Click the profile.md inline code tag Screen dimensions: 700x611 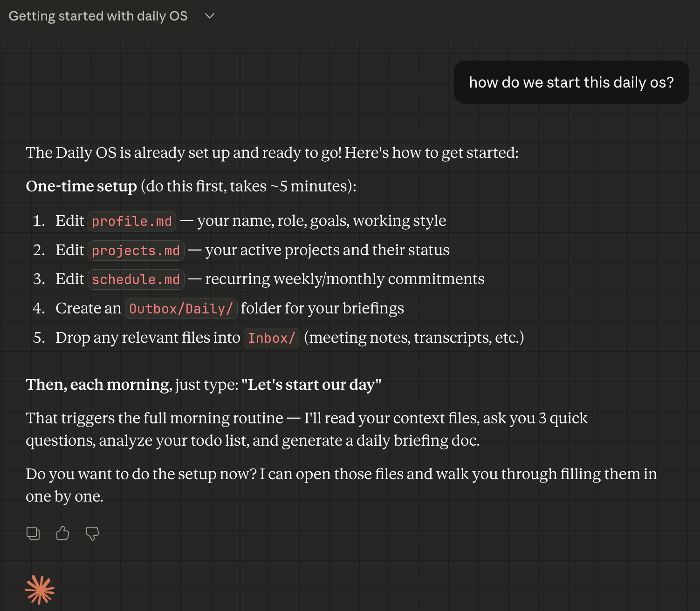(132, 221)
